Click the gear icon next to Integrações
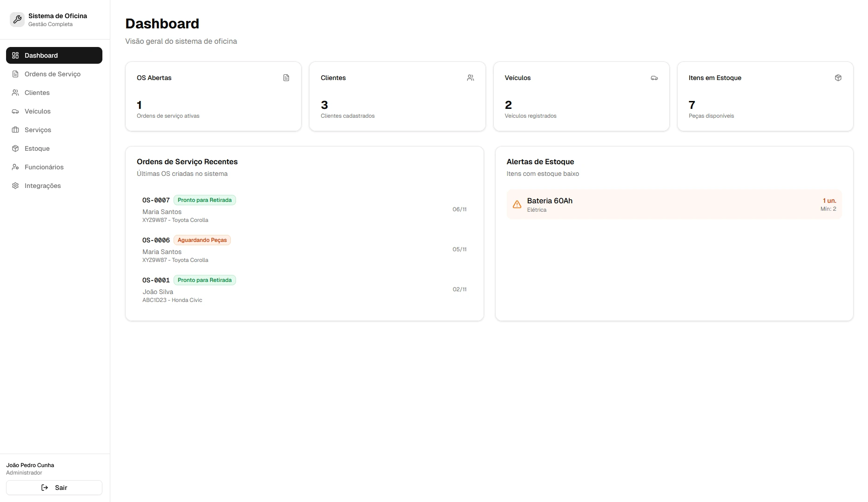The height and width of the screenshot is (502, 868). pos(15,186)
